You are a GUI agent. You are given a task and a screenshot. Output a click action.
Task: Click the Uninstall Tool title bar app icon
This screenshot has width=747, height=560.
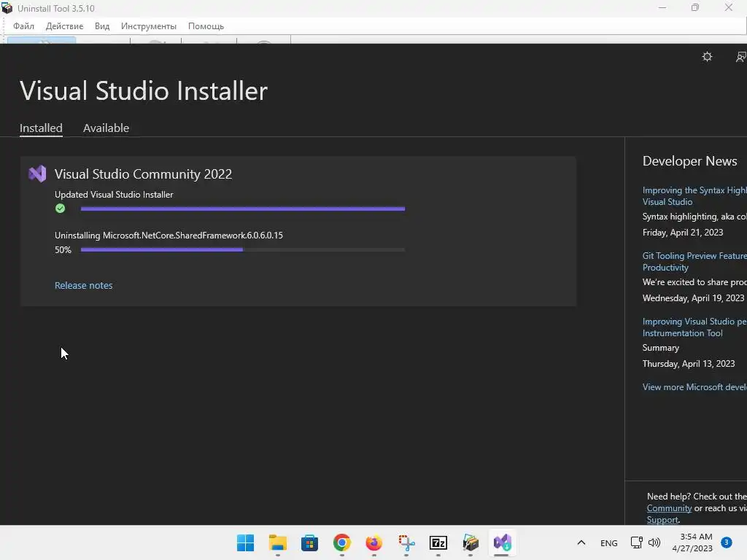pos(7,8)
